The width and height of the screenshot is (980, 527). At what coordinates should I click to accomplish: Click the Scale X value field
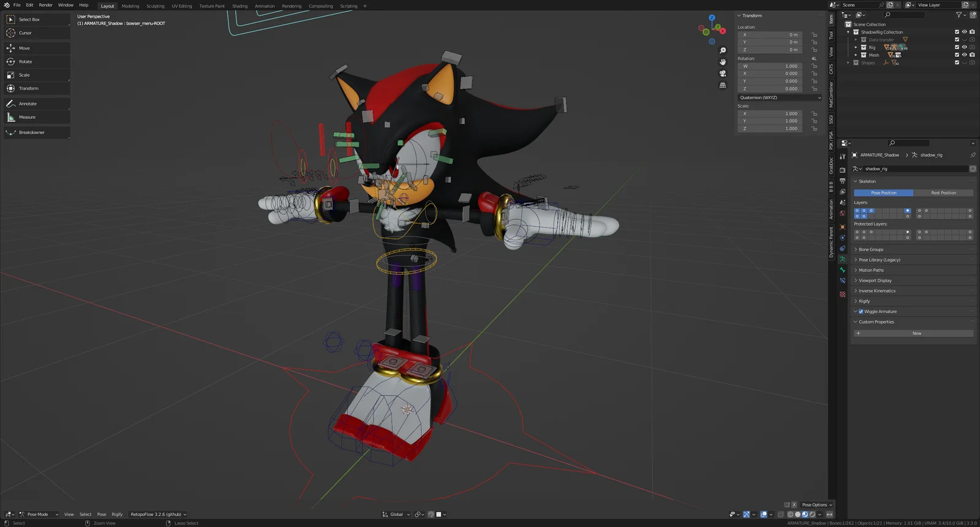click(770, 113)
